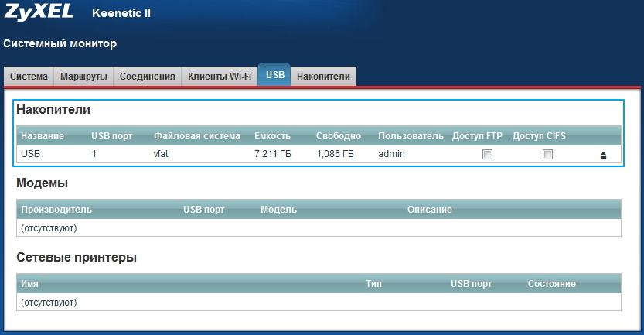Click the vfat file system value
Viewport: 644px width, 335px height.
pos(163,155)
